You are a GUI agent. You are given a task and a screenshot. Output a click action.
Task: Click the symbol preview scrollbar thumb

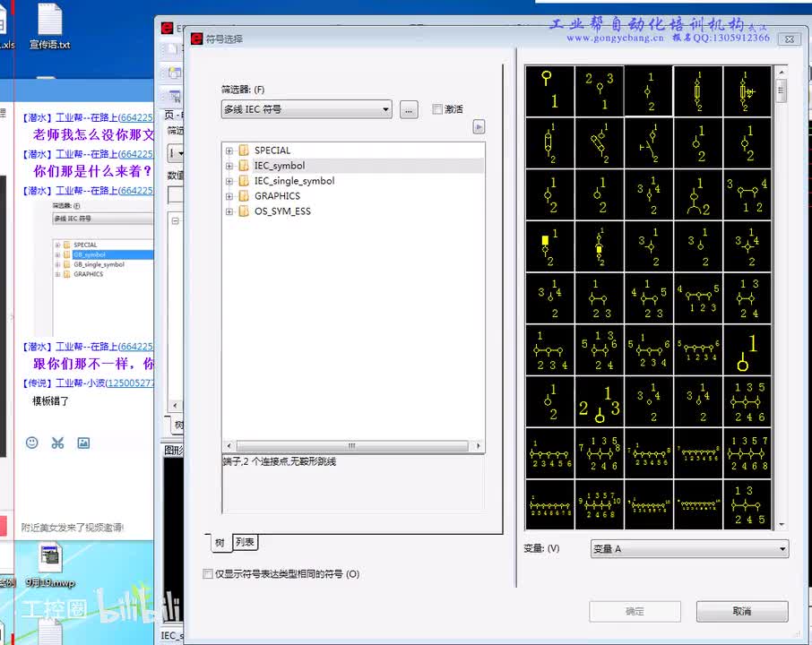781,90
